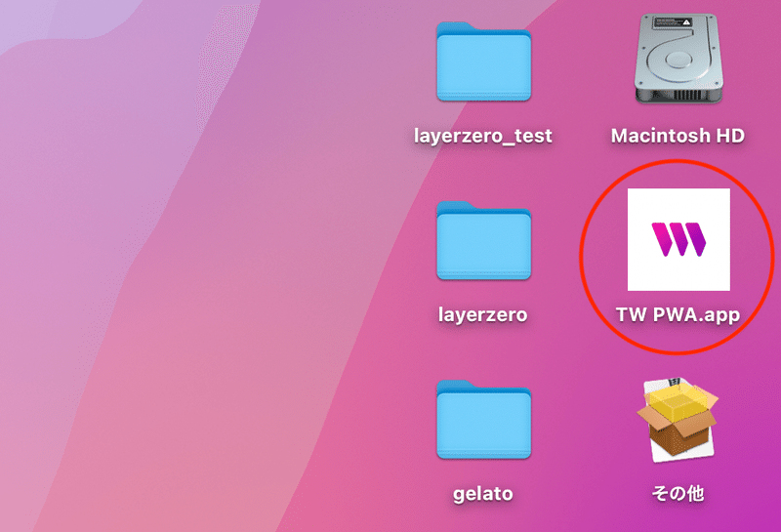Click the gelato label text
Screen dimensions: 781x532
click(x=483, y=494)
